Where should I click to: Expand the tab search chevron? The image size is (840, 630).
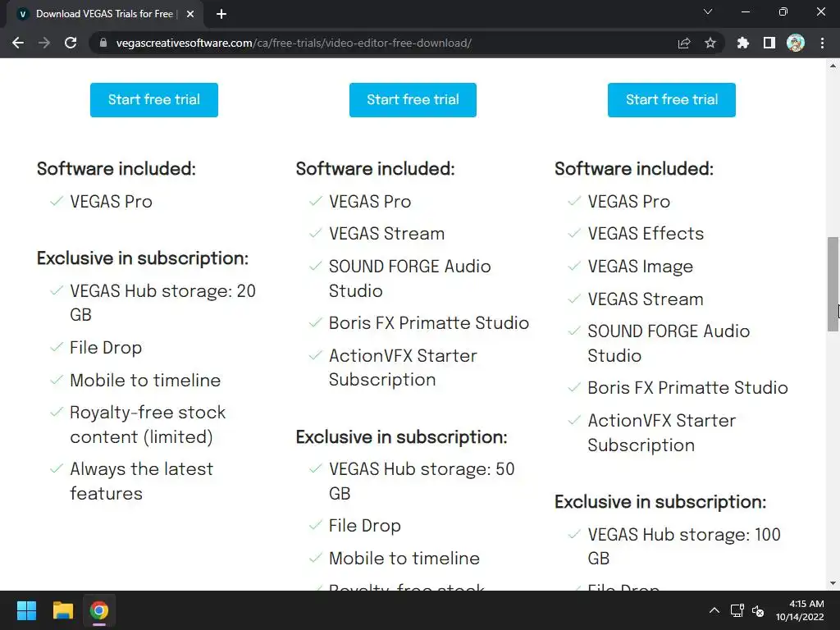708,12
